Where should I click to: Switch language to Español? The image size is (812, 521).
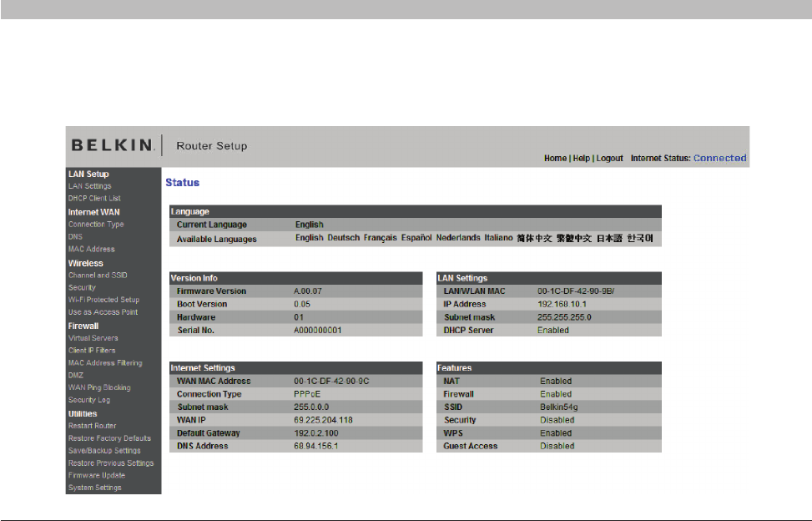point(416,238)
